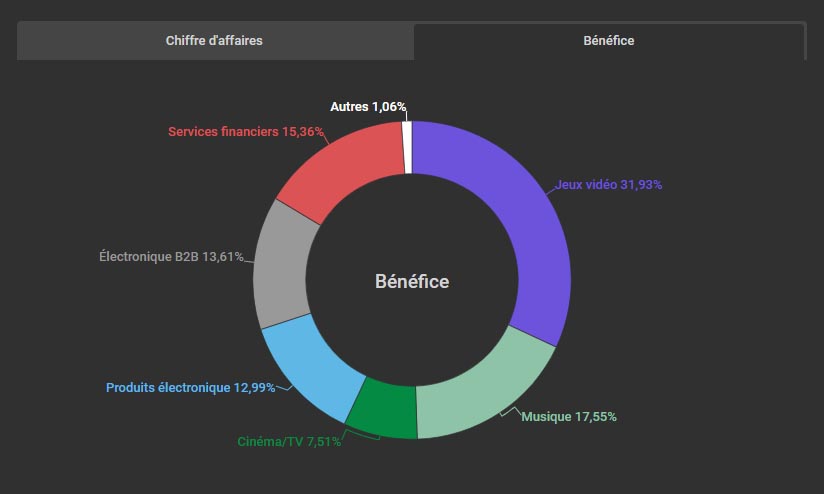Select the label Produits électronique 12,99%

click(190, 388)
